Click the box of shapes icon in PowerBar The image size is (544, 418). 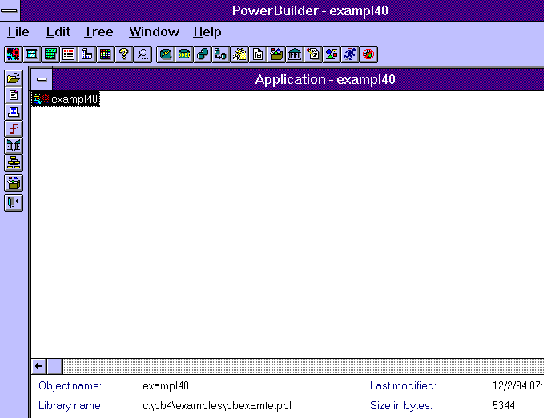[x=276, y=54]
